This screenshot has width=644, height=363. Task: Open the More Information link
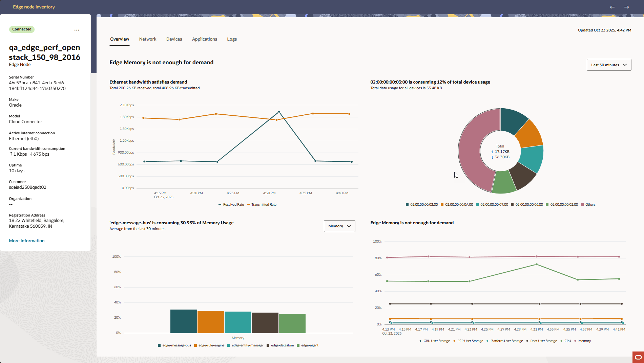pyautogui.click(x=26, y=241)
